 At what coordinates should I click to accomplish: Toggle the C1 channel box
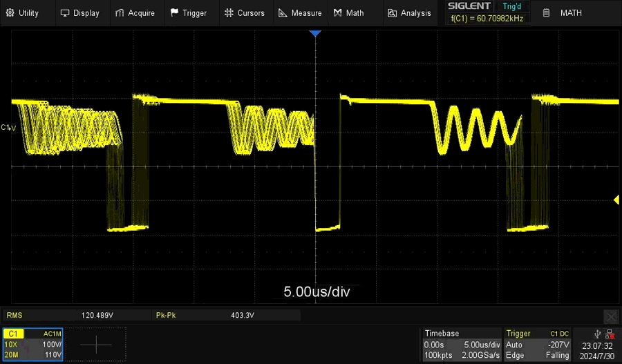pyautogui.click(x=32, y=344)
